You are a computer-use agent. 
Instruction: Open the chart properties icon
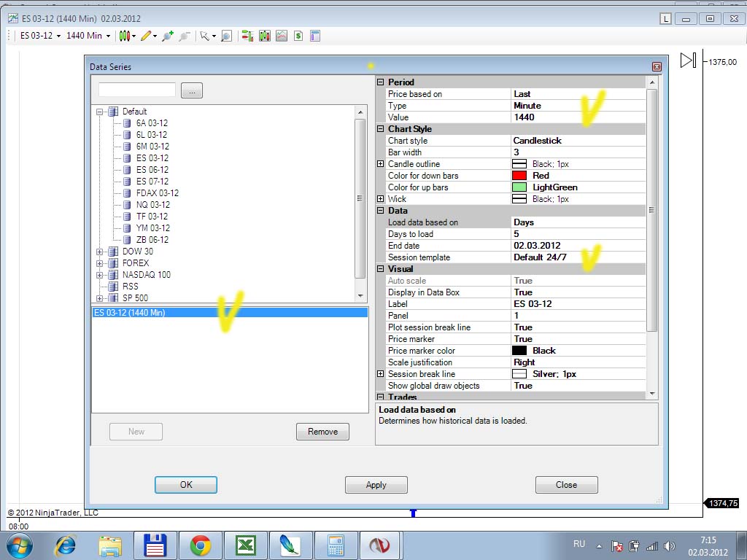tap(315, 36)
